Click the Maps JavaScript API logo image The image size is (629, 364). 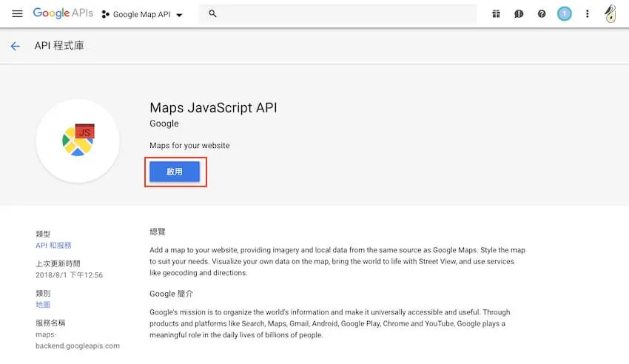(x=78, y=141)
